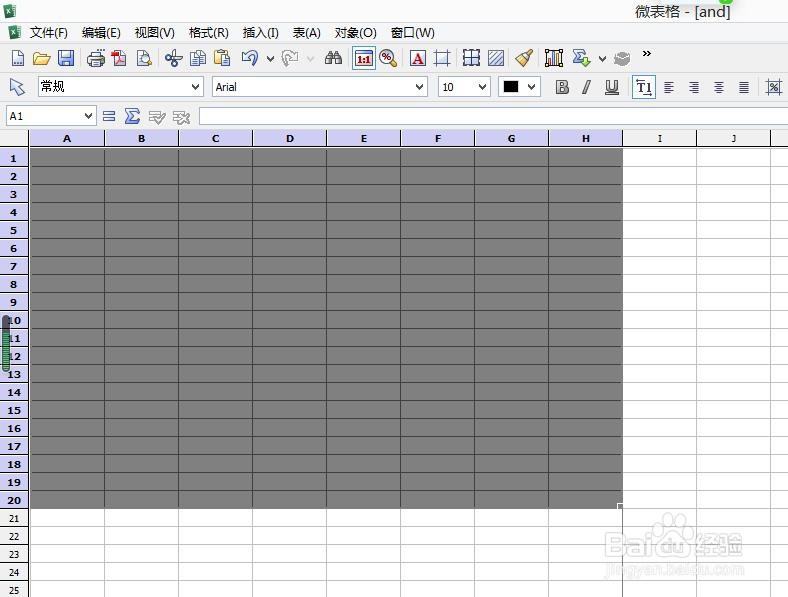The height and width of the screenshot is (597, 788).
Task: Create a new document with the New icon
Action: pos(18,58)
